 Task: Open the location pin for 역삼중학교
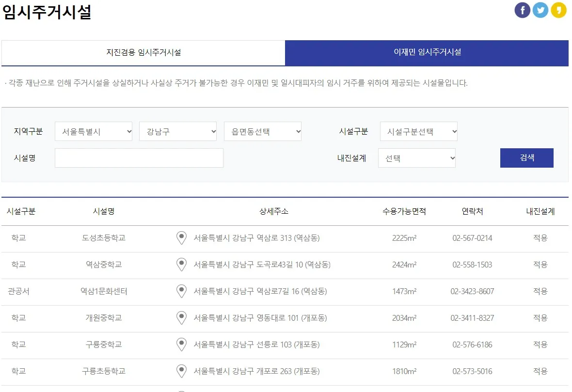pos(181,265)
